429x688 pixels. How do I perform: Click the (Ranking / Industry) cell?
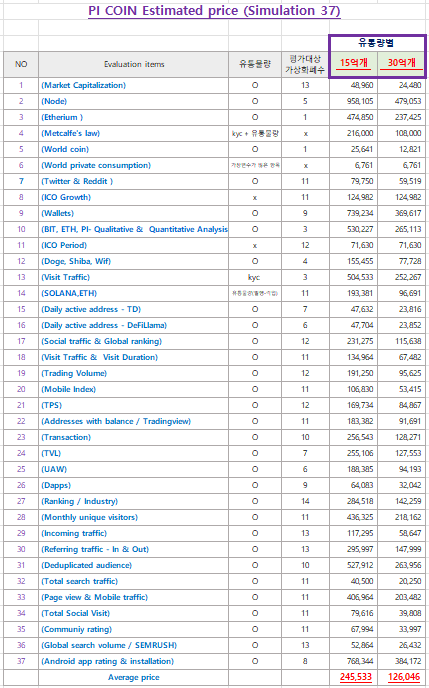click(x=134, y=502)
